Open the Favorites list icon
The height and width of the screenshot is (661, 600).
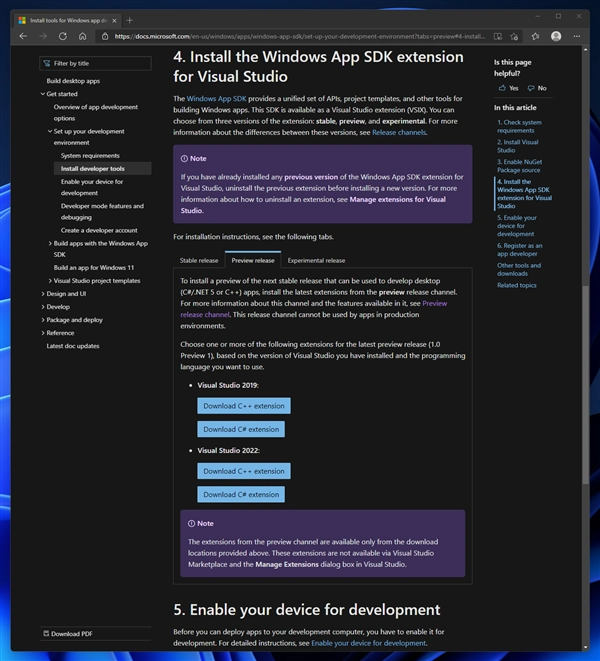(535, 37)
